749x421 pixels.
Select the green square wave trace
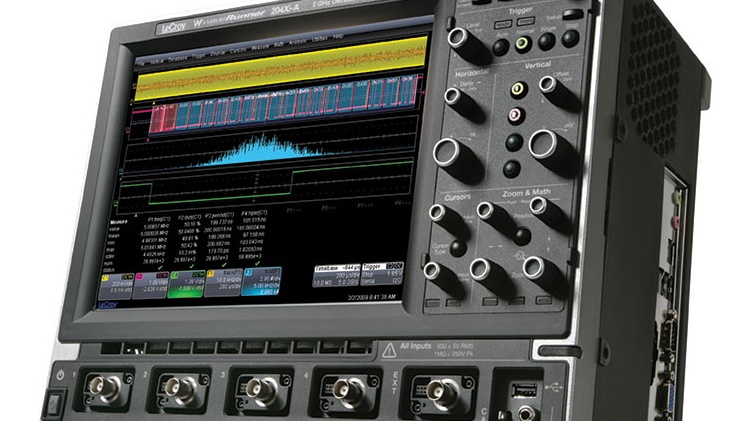tap(266, 182)
